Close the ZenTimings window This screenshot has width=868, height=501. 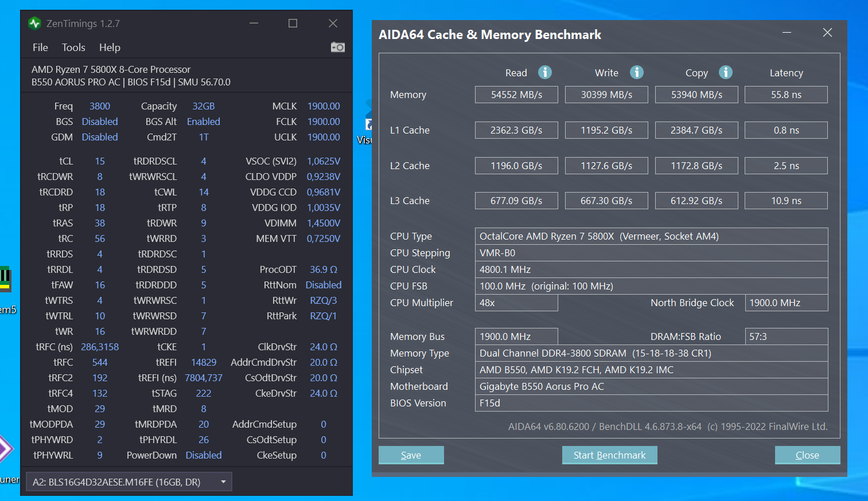(x=333, y=24)
